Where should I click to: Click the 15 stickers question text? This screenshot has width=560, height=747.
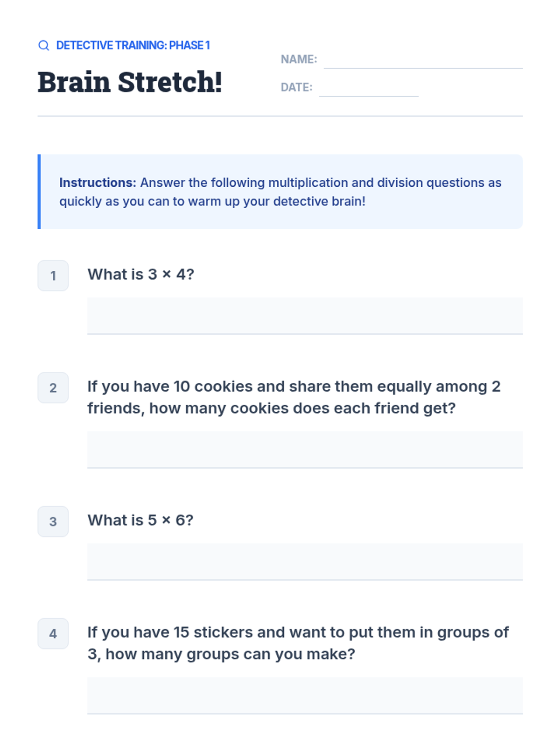298,643
